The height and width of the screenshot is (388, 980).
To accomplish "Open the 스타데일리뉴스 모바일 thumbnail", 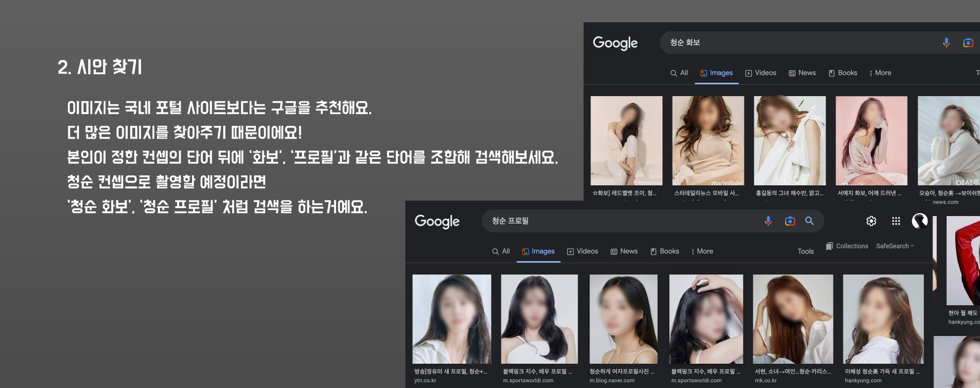I will [x=708, y=141].
